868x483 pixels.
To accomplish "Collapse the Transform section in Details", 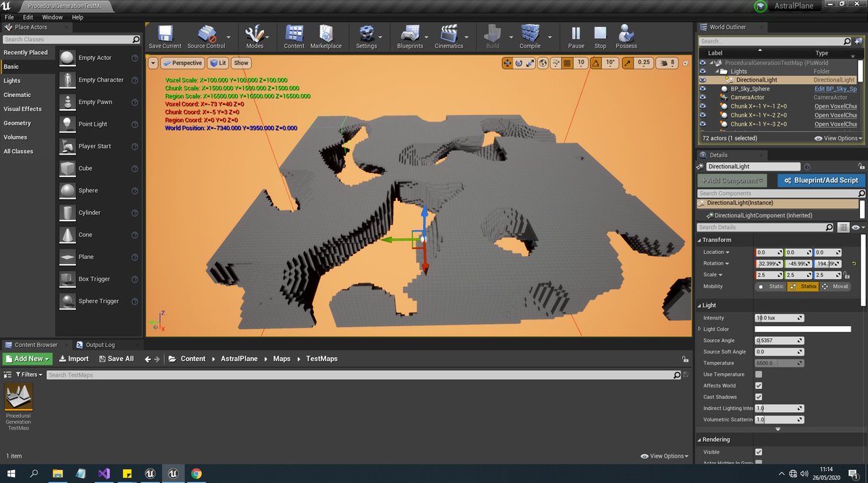I will point(700,240).
